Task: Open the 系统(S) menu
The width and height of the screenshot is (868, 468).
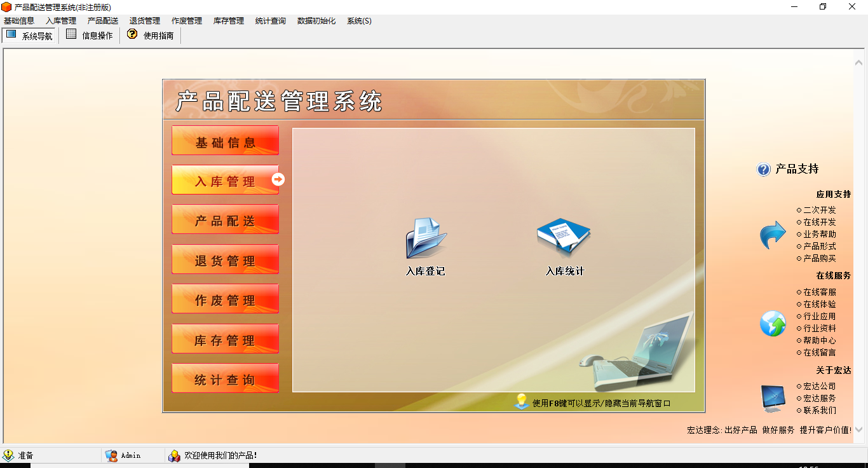Action: 359,21
